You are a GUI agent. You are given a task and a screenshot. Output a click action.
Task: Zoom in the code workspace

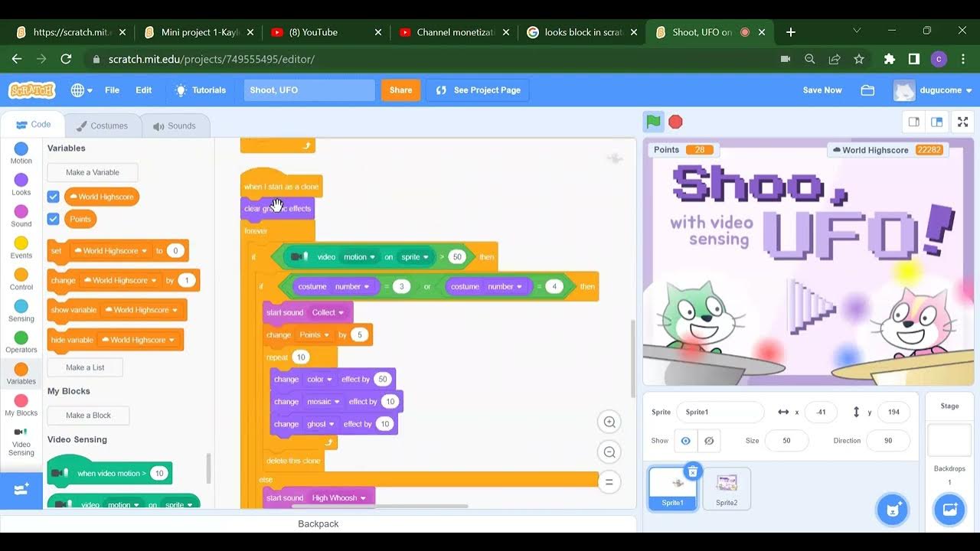pyautogui.click(x=609, y=422)
